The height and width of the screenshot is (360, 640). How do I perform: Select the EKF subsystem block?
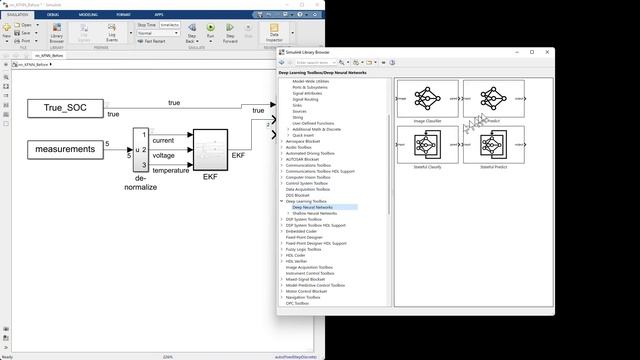tap(210, 150)
